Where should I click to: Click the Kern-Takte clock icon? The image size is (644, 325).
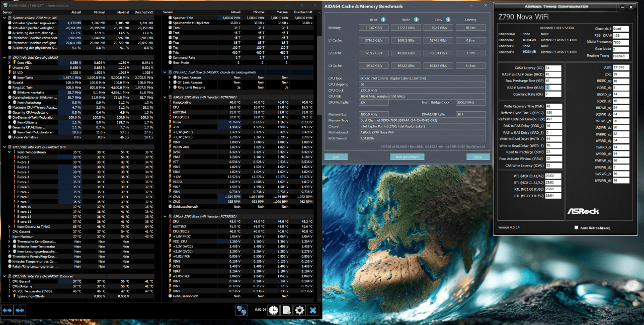(x=15, y=77)
